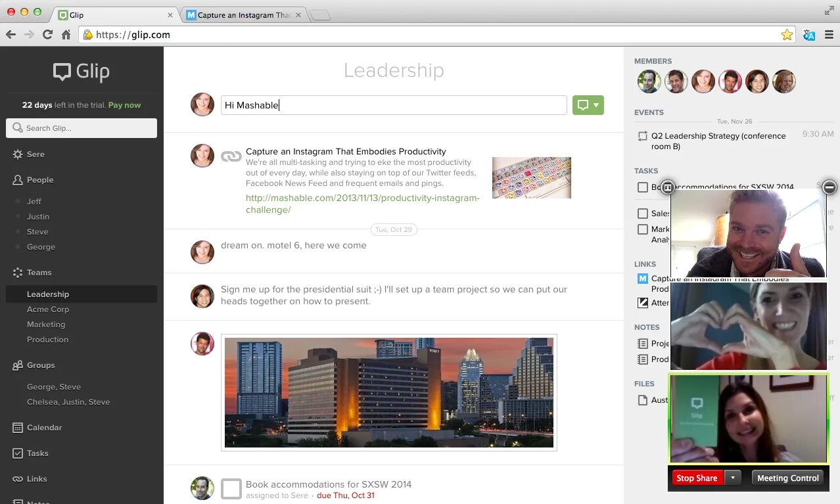Click the first note document icon under Notes

point(643,343)
